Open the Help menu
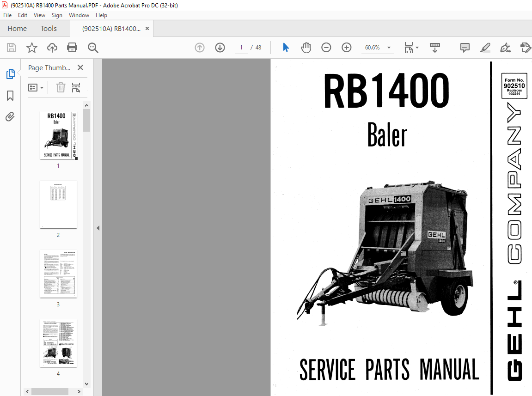The height and width of the screenshot is (396, 532). tap(101, 15)
